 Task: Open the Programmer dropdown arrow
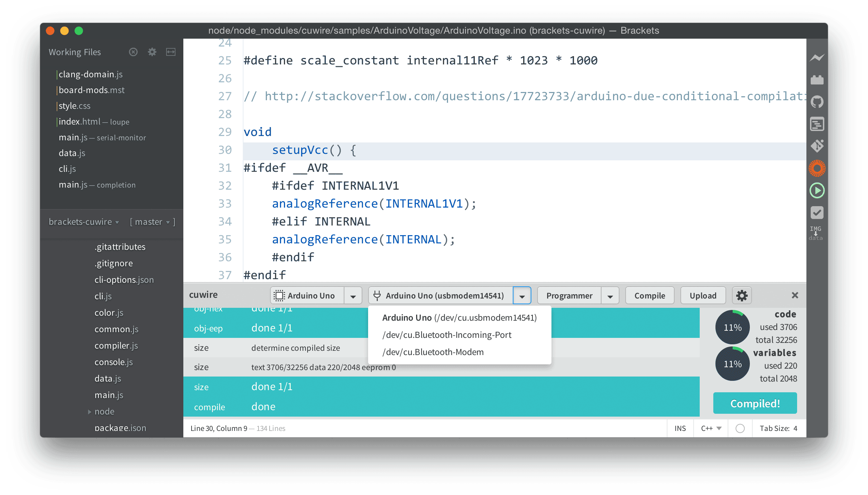click(610, 296)
